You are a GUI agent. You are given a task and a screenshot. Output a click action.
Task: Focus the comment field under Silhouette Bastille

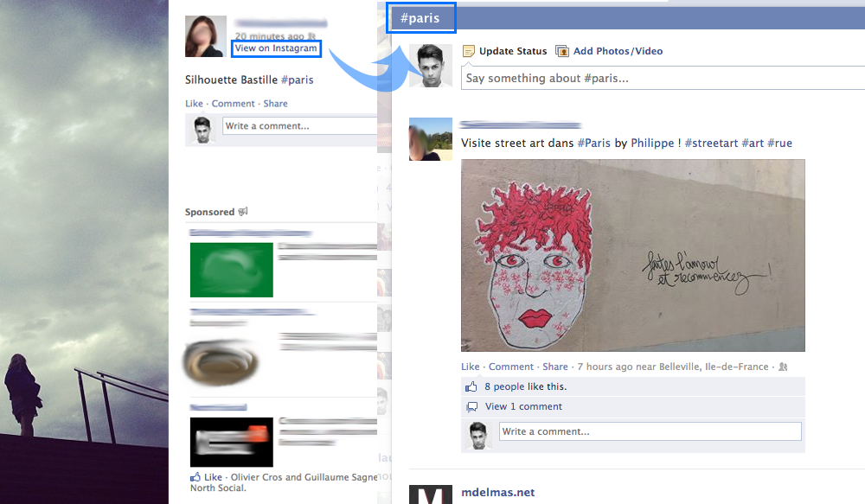pyautogui.click(x=299, y=125)
